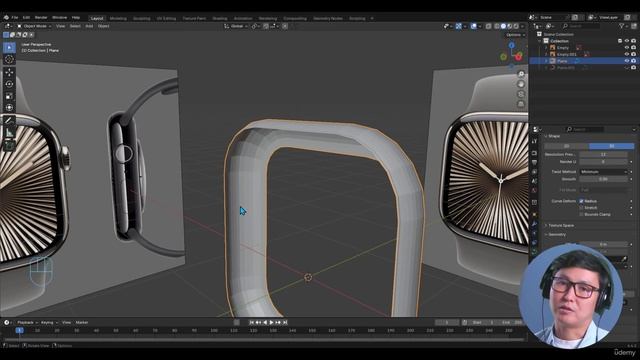Toggle viewport gizmos button
Viewport: 640px width, 360px height.
459,26
